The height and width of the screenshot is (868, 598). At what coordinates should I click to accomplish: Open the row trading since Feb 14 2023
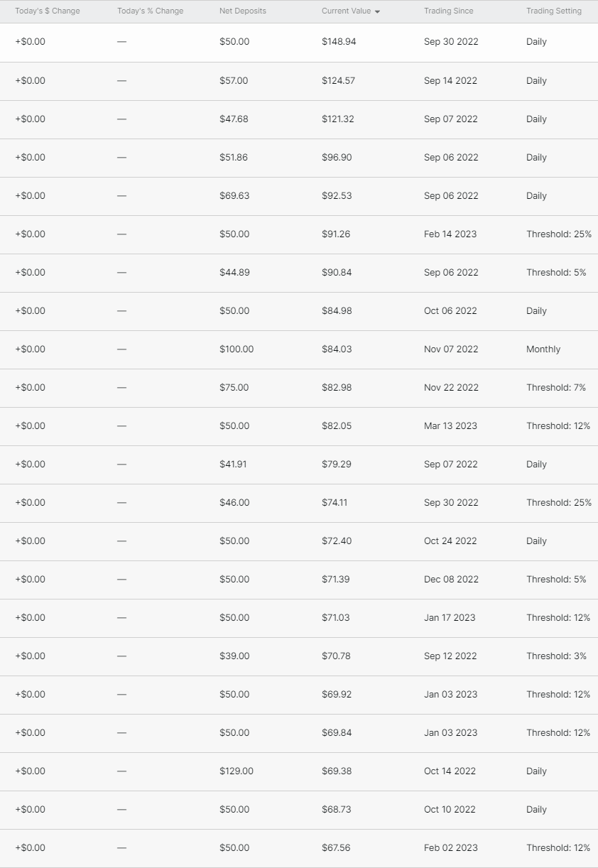coord(299,234)
